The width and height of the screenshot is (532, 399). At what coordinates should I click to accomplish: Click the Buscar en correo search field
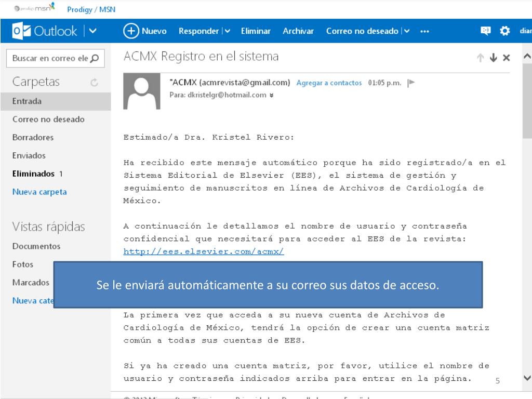click(55, 58)
